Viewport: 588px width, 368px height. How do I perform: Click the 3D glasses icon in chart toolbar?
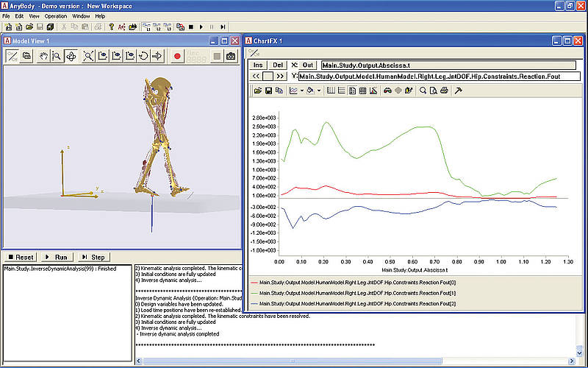[387, 91]
